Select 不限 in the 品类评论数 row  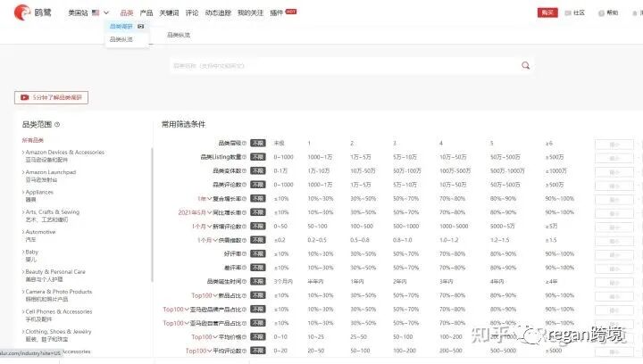click(x=258, y=185)
